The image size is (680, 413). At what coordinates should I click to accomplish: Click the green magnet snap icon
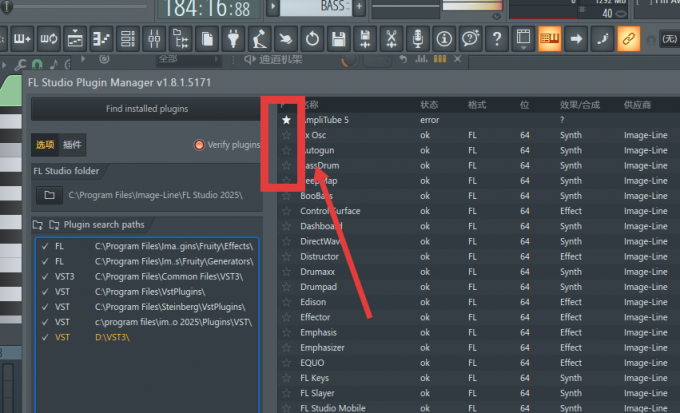click(x=37, y=65)
